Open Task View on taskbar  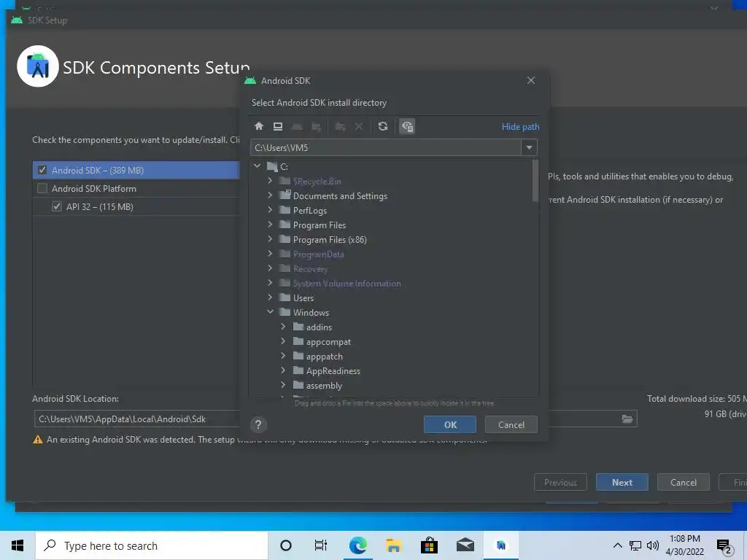(x=321, y=545)
